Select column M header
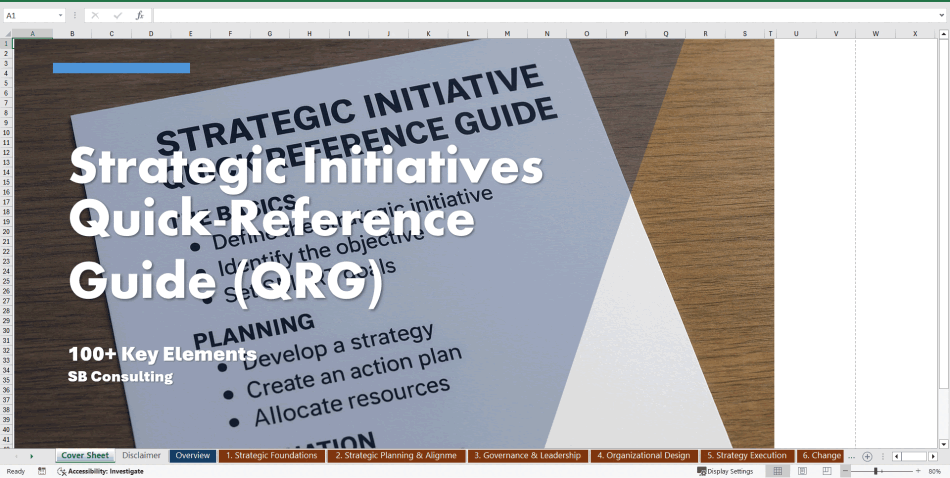950x478 pixels. point(507,34)
